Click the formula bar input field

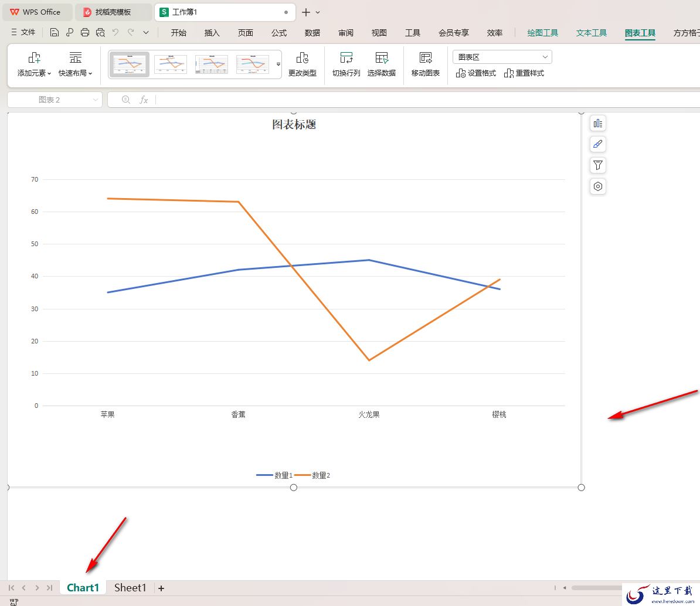(x=427, y=100)
